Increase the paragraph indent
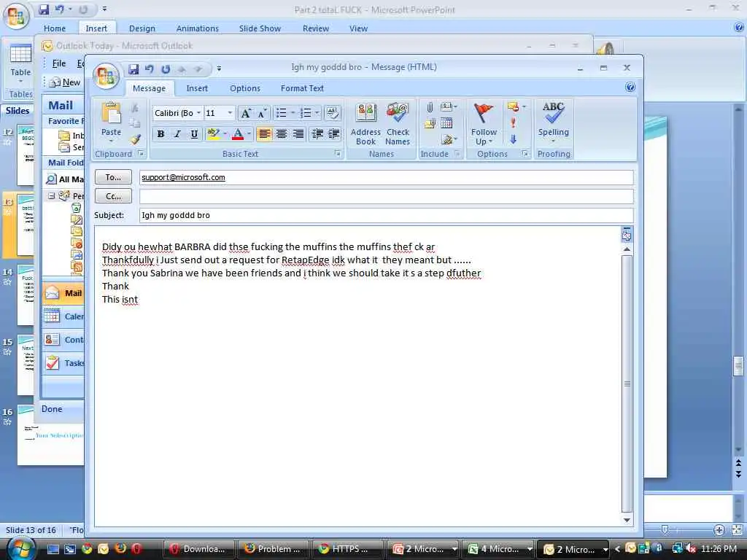The height and width of the screenshot is (560, 747). pos(334,134)
